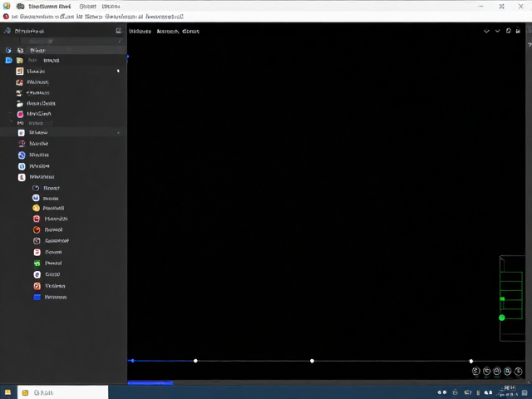Click the last white marker on the timeline
The width and height of the screenshot is (532, 399).
[x=471, y=361]
